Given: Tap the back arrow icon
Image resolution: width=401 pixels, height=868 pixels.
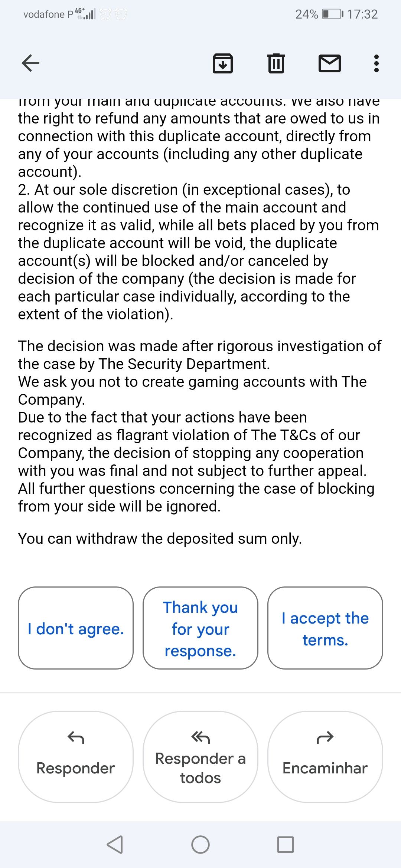Looking at the screenshot, I should click(x=31, y=63).
